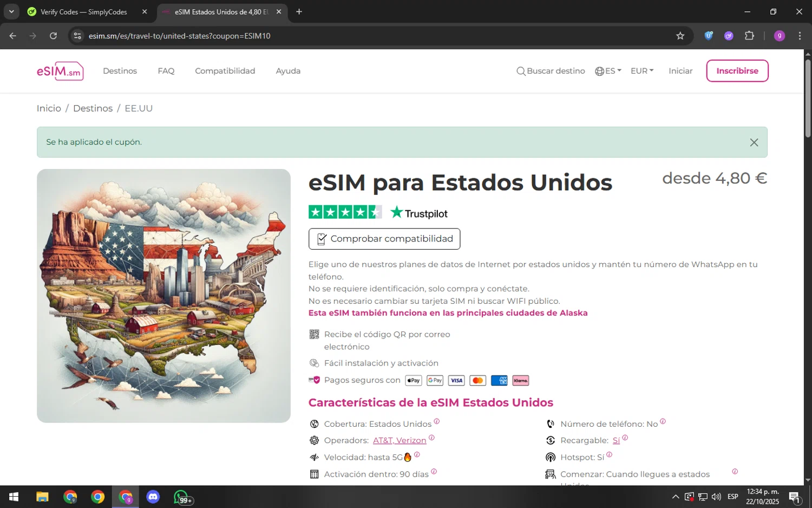Click Alaska main cities eSIM notice
The width and height of the screenshot is (812, 508).
point(448,313)
